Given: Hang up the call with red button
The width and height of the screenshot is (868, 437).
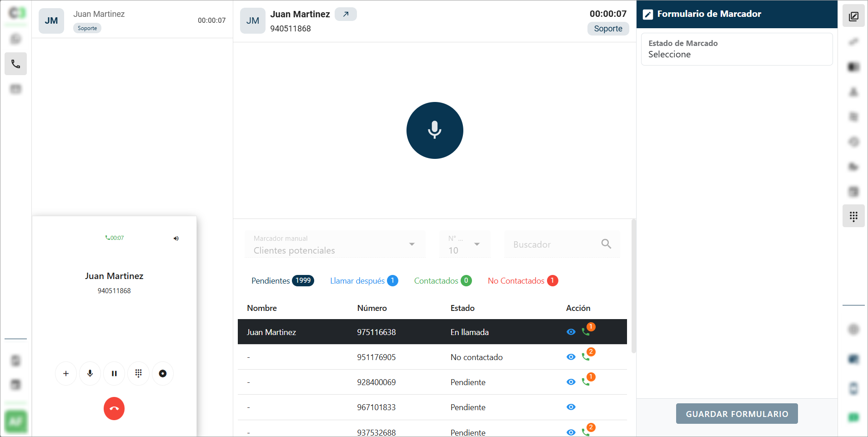Looking at the screenshot, I should click(114, 408).
